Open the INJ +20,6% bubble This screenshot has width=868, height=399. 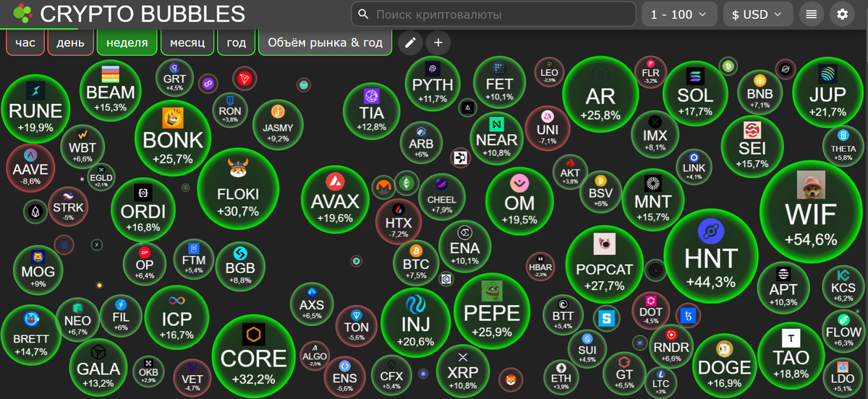click(x=416, y=323)
